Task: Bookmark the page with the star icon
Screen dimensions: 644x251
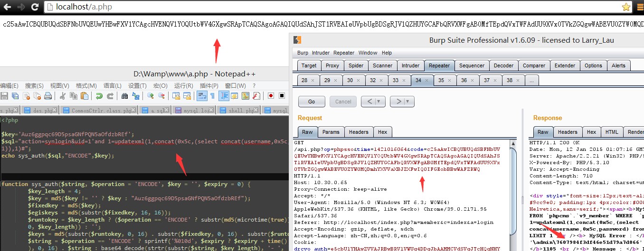Action: click(x=626, y=7)
